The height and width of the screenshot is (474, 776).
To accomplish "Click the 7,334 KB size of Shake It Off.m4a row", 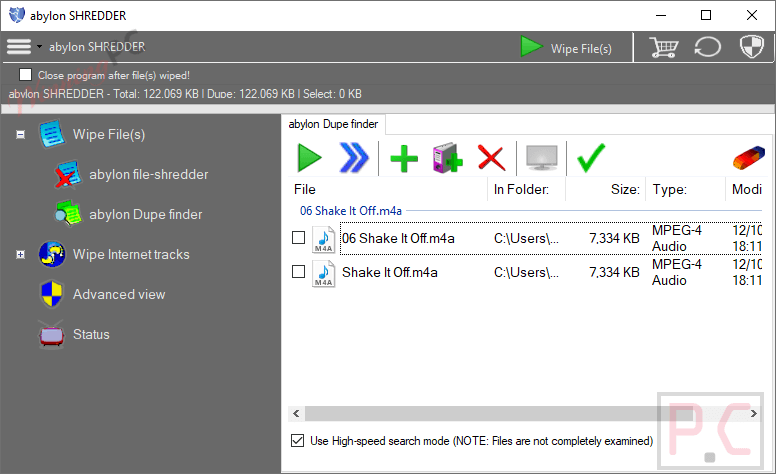I will [x=614, y=272].
